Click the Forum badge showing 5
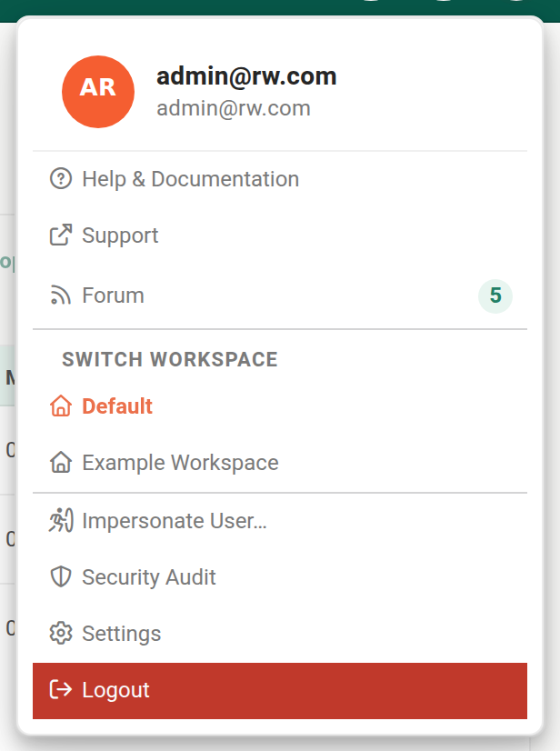This screenshot has width=560, height=751. pyautogui.click(x=495, y=295)
